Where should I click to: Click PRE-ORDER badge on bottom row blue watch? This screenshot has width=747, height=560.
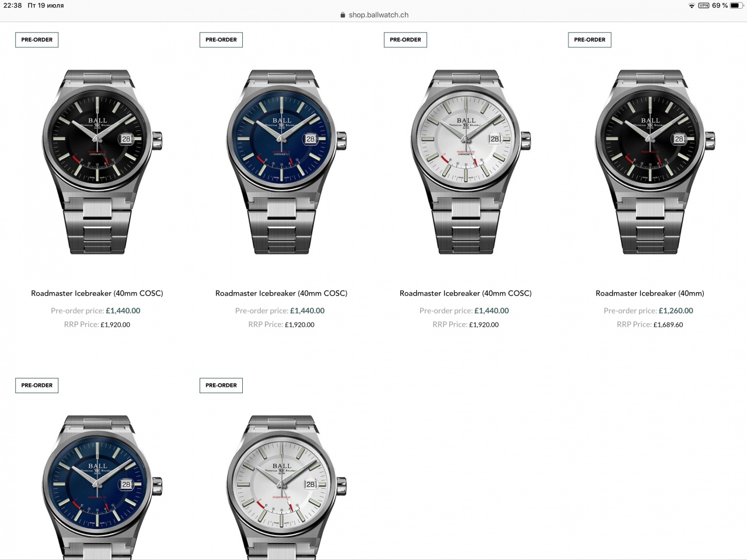[x=37, y=385]
